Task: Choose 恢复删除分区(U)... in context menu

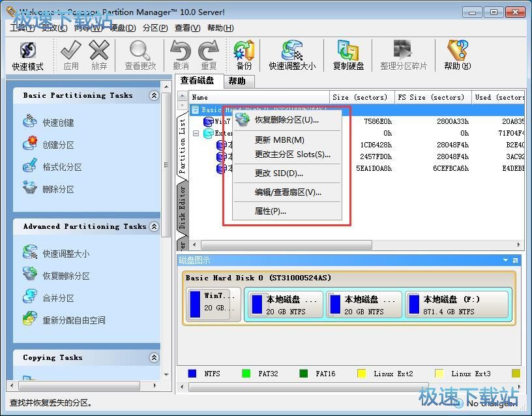Action: 287,120
